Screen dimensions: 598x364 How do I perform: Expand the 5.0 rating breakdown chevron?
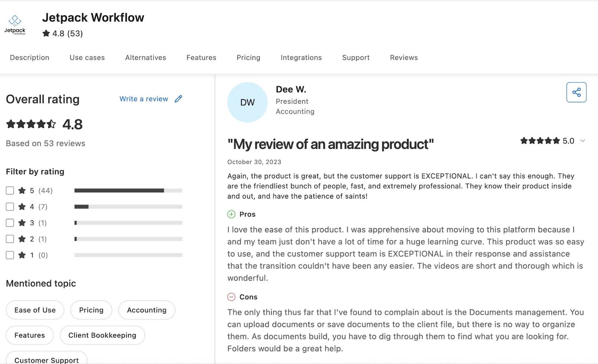[x=582, y=141]
